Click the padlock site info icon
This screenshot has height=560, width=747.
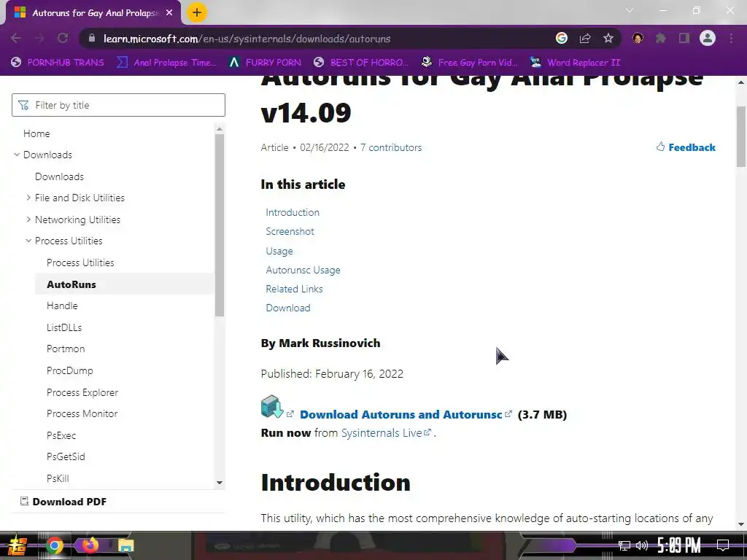pyautogui.click(x=92, y=39)
